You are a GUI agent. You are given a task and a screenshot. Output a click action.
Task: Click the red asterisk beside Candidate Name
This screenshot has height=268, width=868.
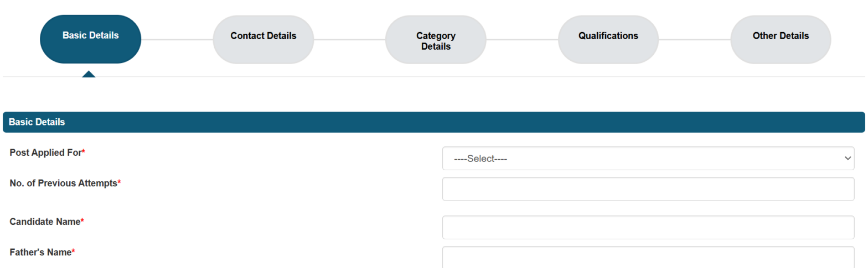pyautogui.click(x=82, y=222)
